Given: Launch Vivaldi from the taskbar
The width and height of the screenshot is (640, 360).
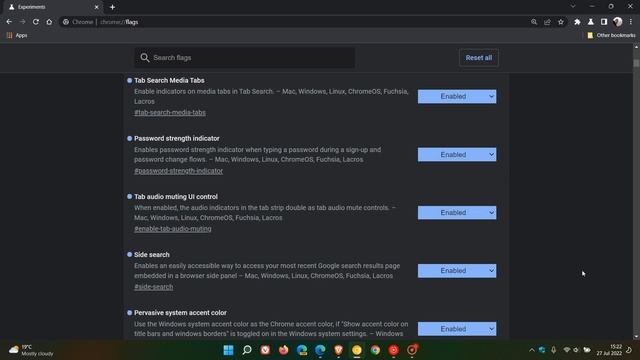Looking at the screenshot, I should (265, 350).
